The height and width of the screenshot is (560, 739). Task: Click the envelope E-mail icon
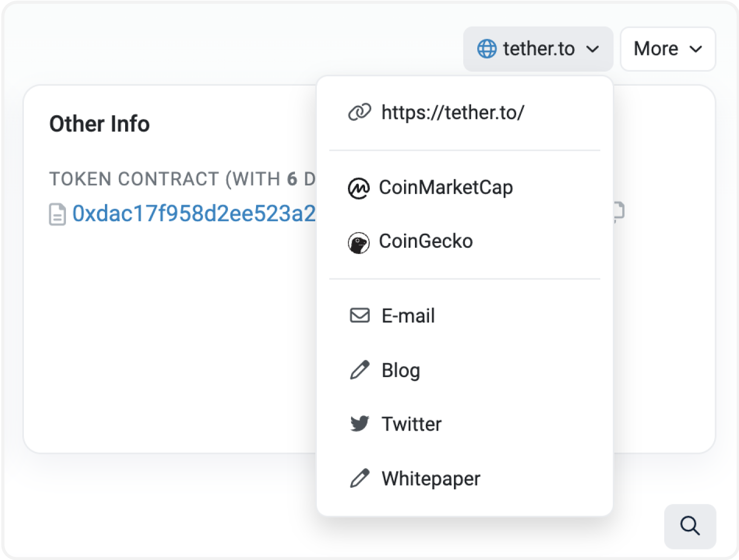tap(359, 315)
